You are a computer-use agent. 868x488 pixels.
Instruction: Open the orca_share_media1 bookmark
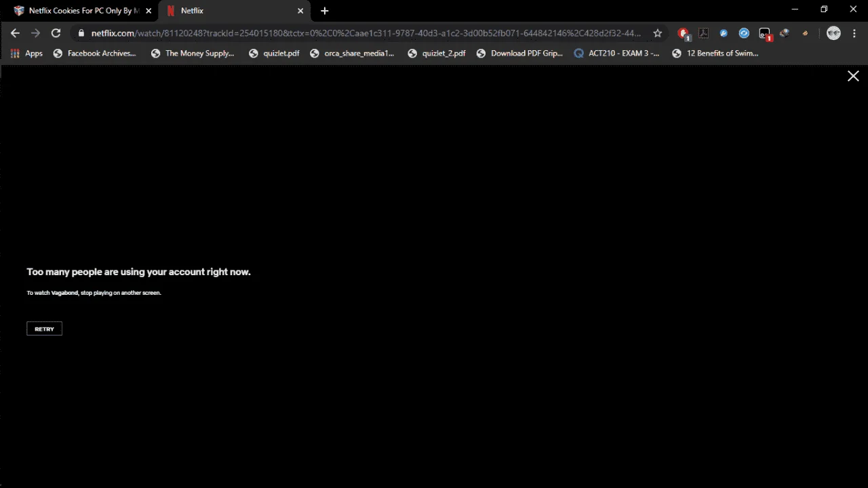tap(352, 53)
